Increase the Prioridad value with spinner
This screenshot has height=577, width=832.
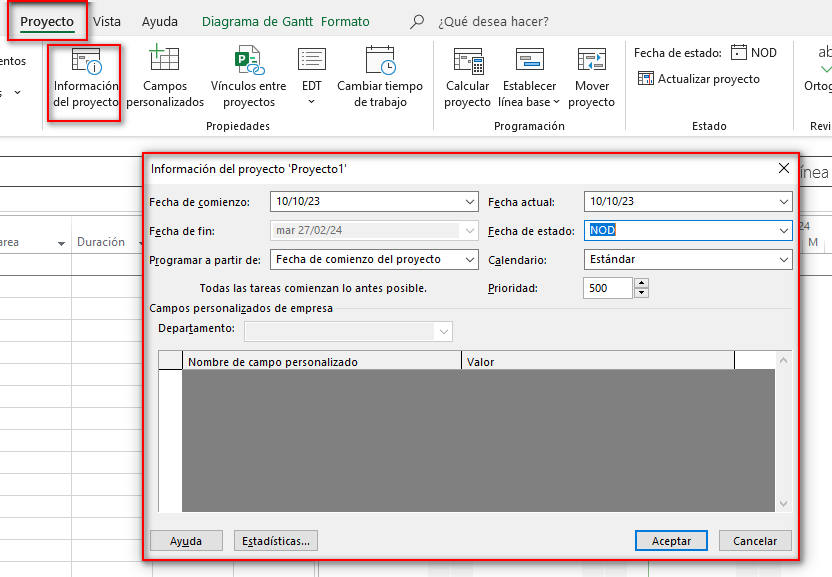tap(642, 283)
